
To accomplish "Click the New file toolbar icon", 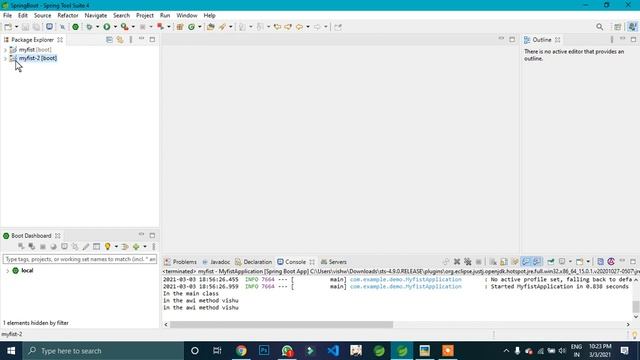I will pyautogui.click(x=8, y=27).
